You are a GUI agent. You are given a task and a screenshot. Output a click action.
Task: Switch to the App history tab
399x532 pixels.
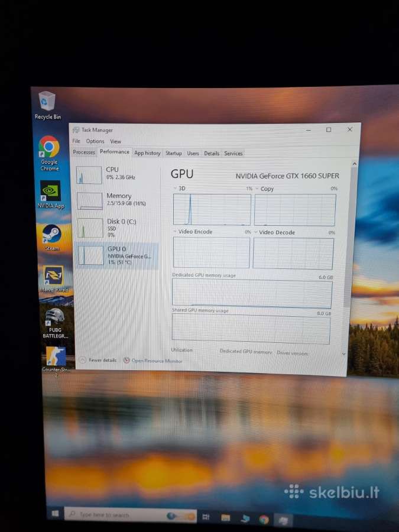coord(147,153)
